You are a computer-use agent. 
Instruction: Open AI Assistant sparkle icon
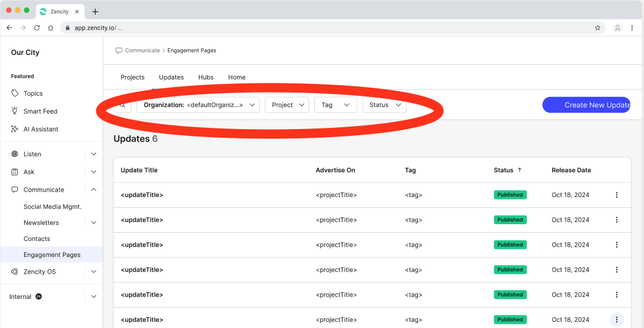point(15,129)
